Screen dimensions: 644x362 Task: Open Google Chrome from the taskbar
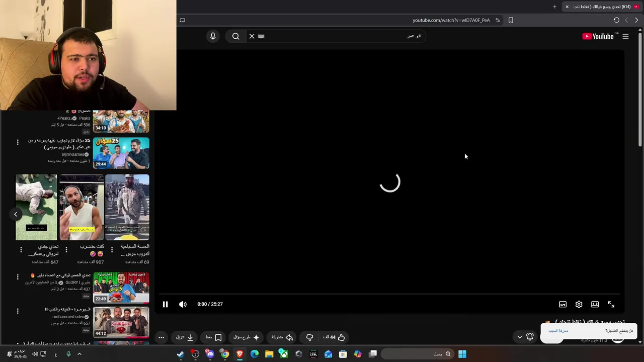225,354
